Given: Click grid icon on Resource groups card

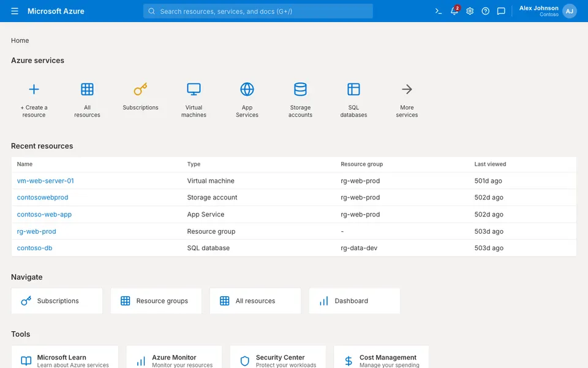Looking at the screenshot, I should pyautogui.click(x=125, y=301).
